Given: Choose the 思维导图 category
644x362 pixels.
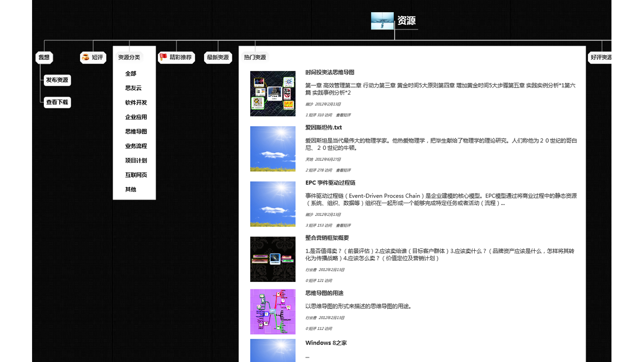Looking at the screenshot, I should pos(136,132).
